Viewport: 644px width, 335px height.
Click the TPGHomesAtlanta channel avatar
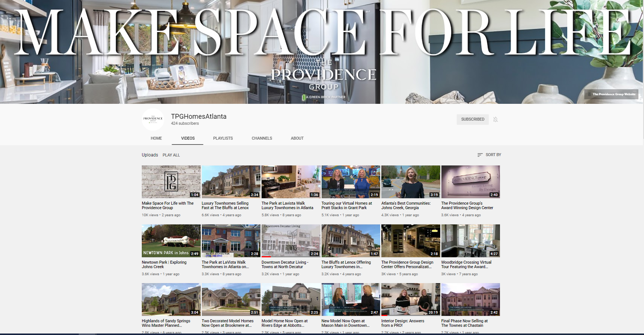153,119
